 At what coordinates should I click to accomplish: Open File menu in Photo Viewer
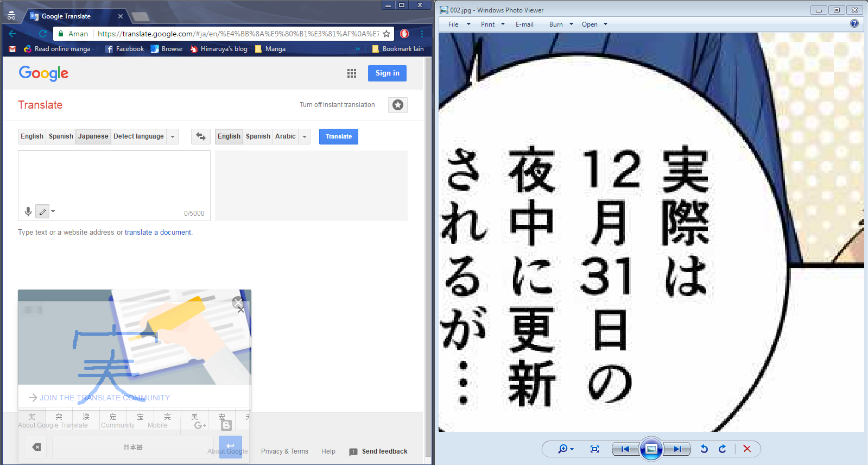[x=459, y=24]
